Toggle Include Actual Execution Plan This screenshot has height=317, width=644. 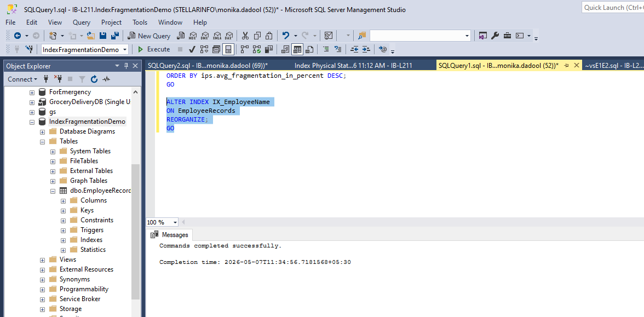245,49
